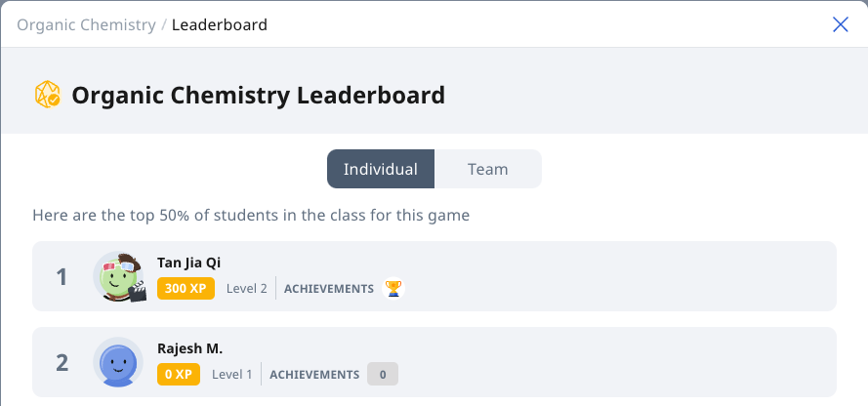Image resolution: width=868 pixels, height=406 pixels.
Task: Click the Organic Chemistry Leaderboard heading
Action: point(259,95)
